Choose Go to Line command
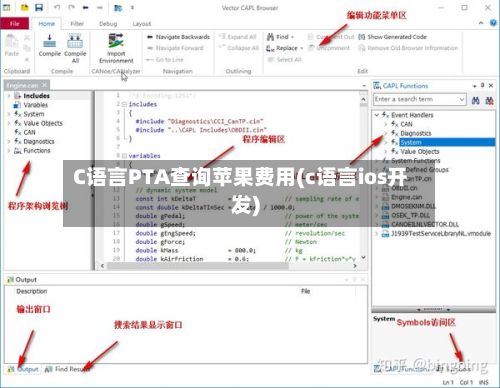Screen dimensions: 500x388 (165, 60)
